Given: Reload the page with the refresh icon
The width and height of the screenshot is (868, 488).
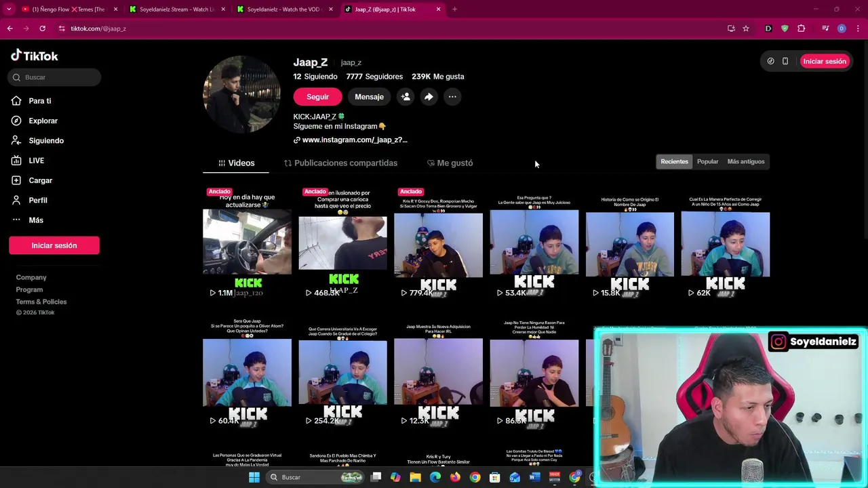Looking at the screenshot, I should pyautogui.click(x=42, y=28).
